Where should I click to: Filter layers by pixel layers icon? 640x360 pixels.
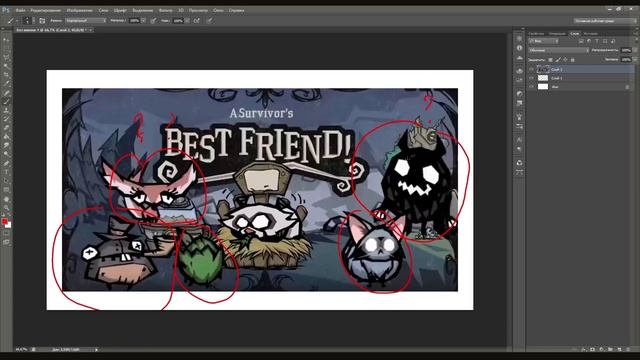pos(581,41)
